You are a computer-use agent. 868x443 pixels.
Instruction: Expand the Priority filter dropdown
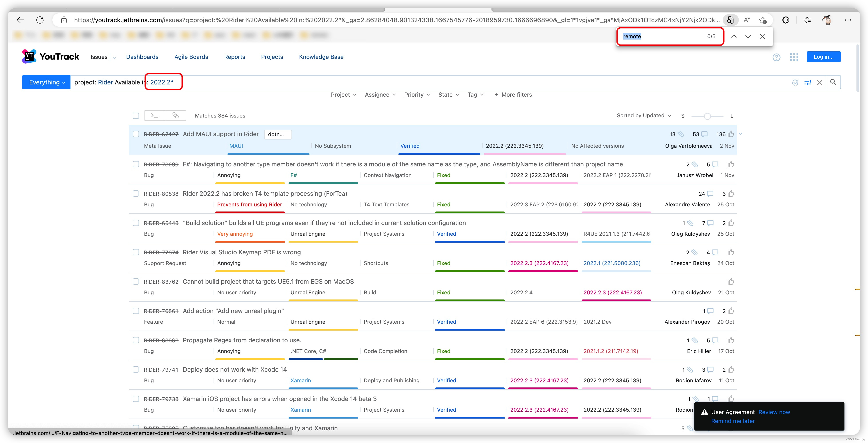tap(417, 95)
